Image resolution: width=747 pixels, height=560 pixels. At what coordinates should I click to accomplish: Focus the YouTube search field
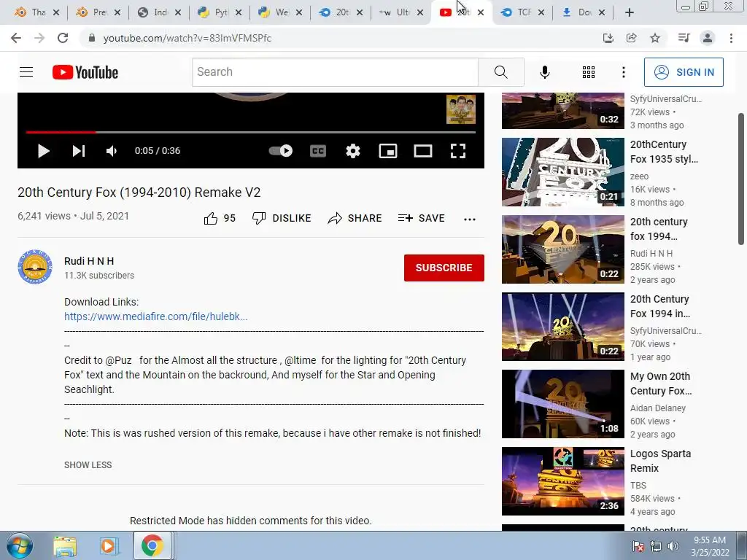point(335,72)
